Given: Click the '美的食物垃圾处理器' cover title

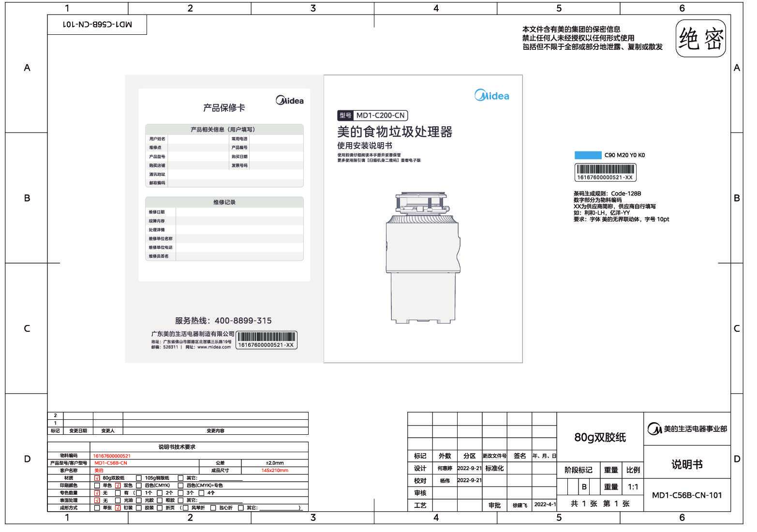Looking at the screenshot, I should tap(395, 132).
